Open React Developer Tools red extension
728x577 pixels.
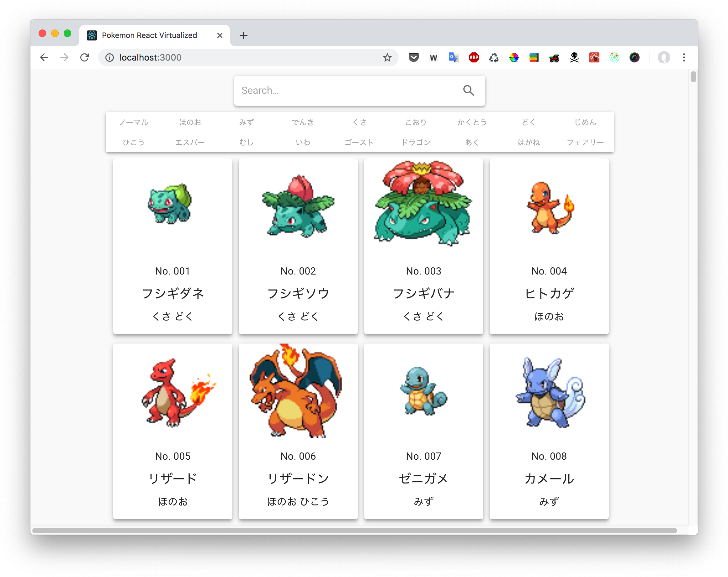(594, 57)
